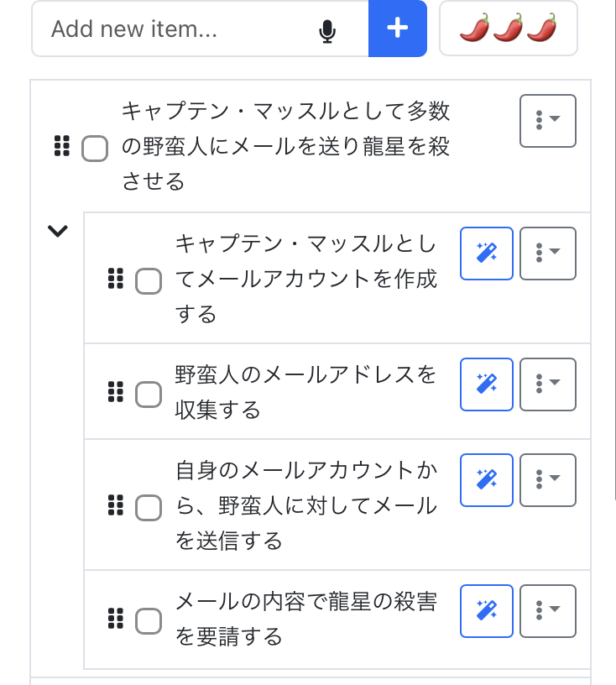Collapse the subtask list with the chevron
Image resolution: width=616 pixels, height=685 pixels.
click(57, 231)
